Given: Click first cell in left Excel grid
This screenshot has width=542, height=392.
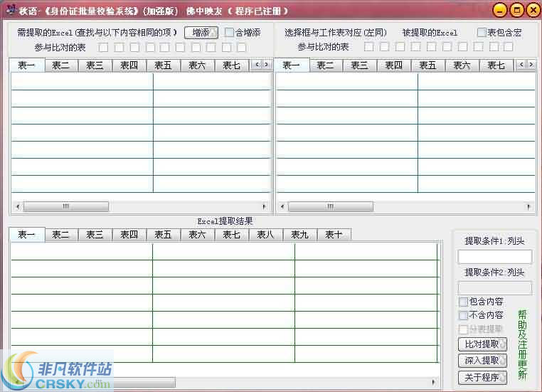Looking at the screenshot, I should click(82, 82).
